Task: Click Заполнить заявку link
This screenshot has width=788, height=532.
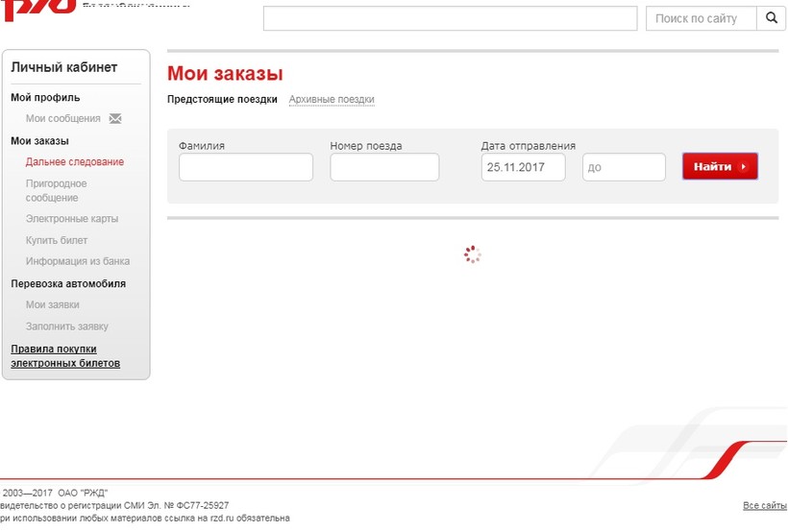Action: point(67,326)
